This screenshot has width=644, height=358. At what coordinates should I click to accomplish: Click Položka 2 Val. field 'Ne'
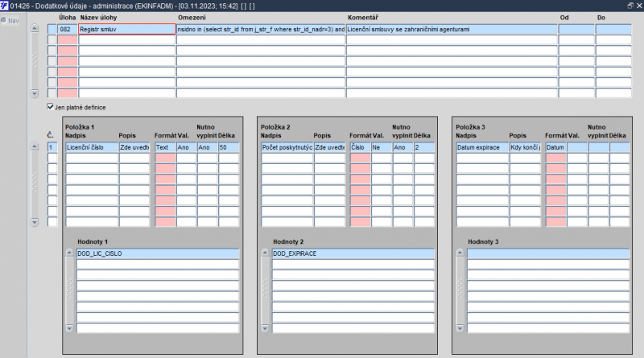pyautogui.click(x=382, y=147)
